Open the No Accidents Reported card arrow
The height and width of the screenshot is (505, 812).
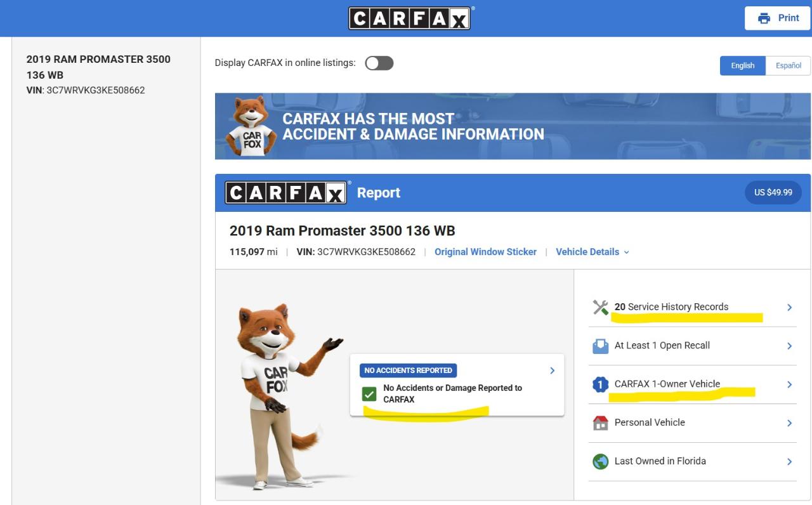[x=552, y=371]
